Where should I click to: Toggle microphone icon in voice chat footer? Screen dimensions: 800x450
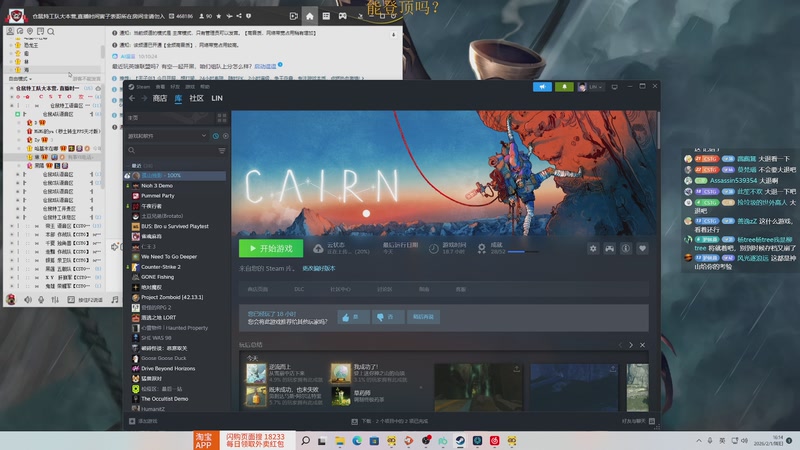[x=41, y=300]
